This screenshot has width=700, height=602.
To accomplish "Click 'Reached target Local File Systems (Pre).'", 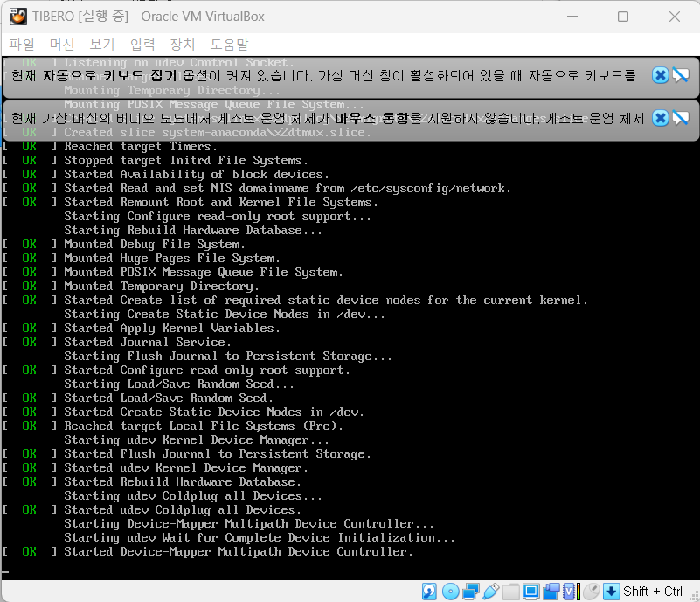I will pos(204,426).
